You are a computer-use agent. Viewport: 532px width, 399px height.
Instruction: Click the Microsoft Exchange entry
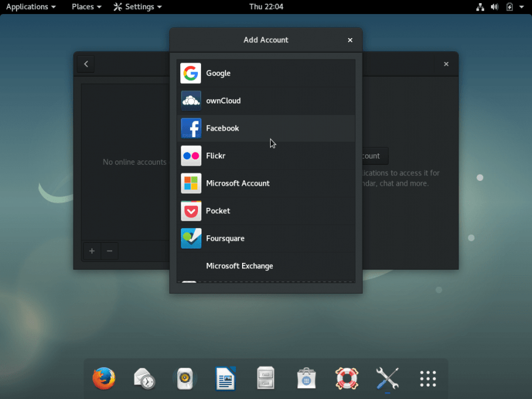click(x=239, y=267)
